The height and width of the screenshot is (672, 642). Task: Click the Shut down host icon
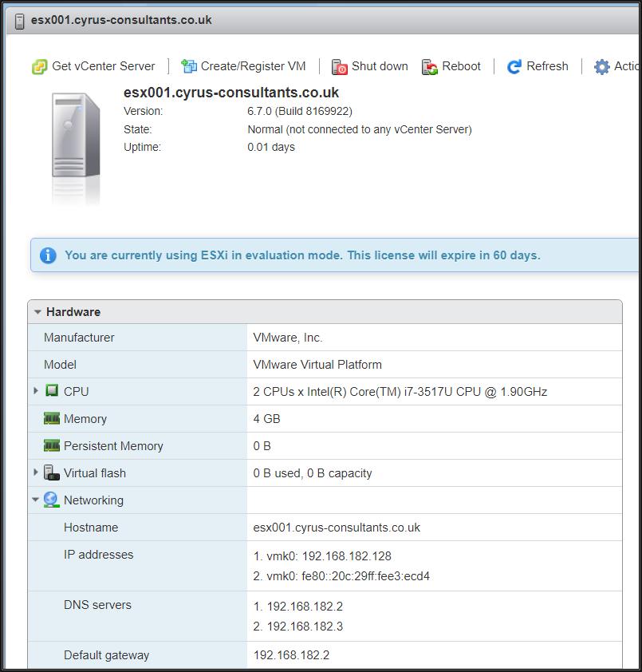pyautogui.click(x=340, y=67)
